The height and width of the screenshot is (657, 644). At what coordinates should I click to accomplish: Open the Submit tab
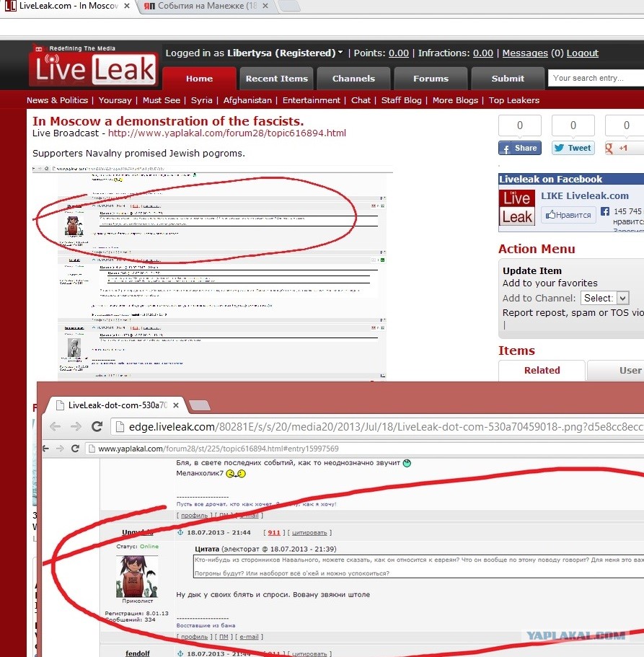click(508, 79)
